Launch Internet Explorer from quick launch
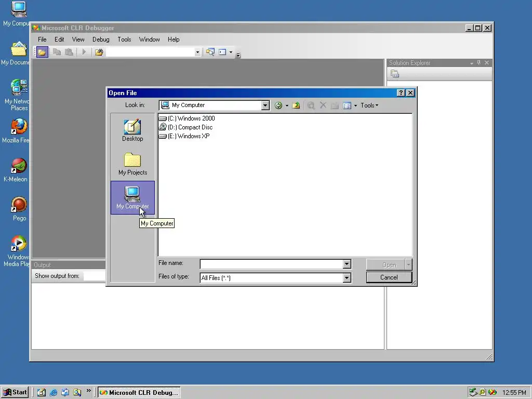The width and height of the screenshot is (532, 399). click(x=54, y=392)
